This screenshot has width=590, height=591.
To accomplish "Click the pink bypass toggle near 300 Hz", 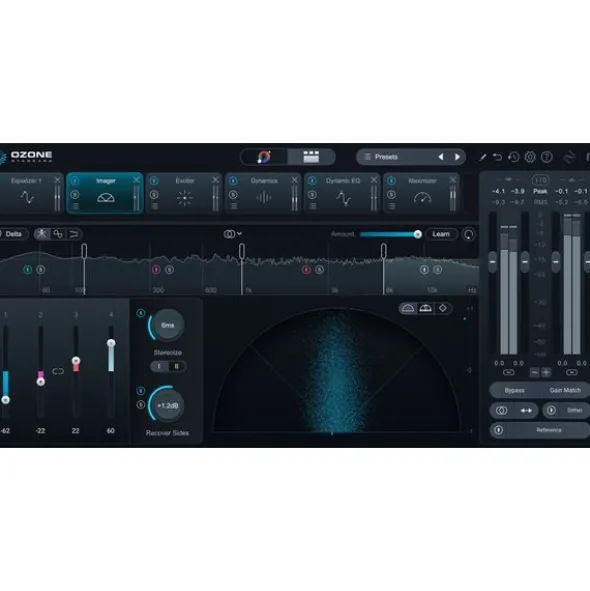I will point(156,269).
